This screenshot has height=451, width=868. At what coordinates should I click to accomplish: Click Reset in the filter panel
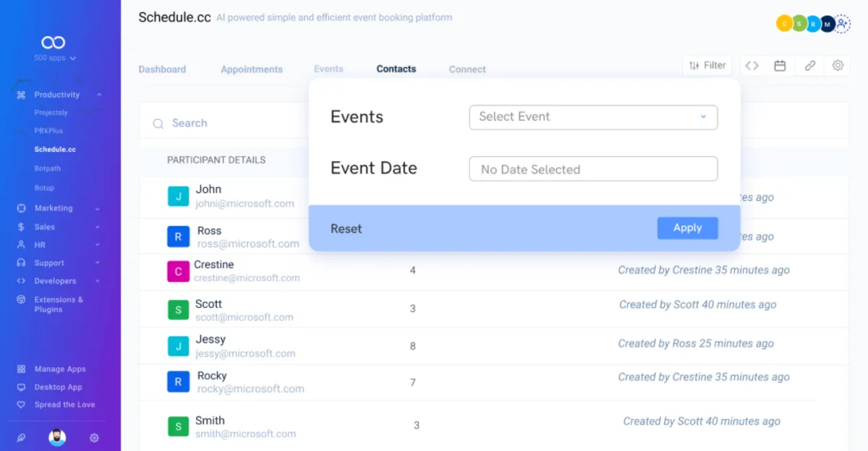coord(346,228)
